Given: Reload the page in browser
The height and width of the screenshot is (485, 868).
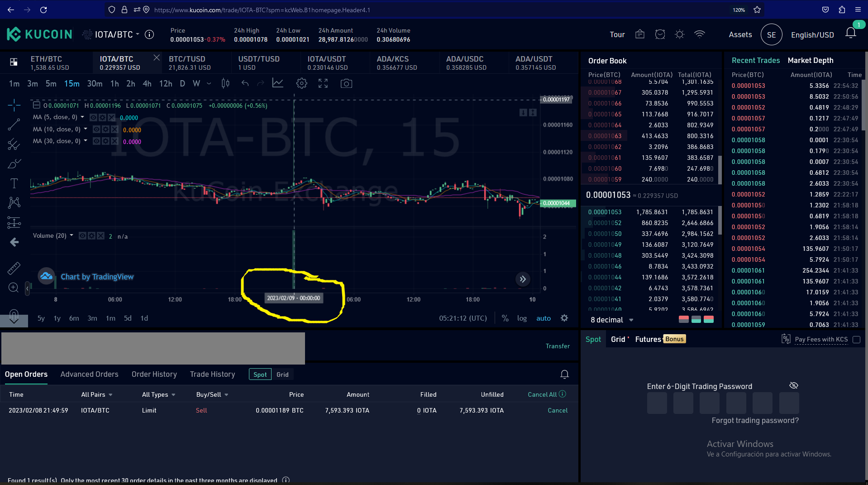Looking at the screenshot, I should (43, 10).
